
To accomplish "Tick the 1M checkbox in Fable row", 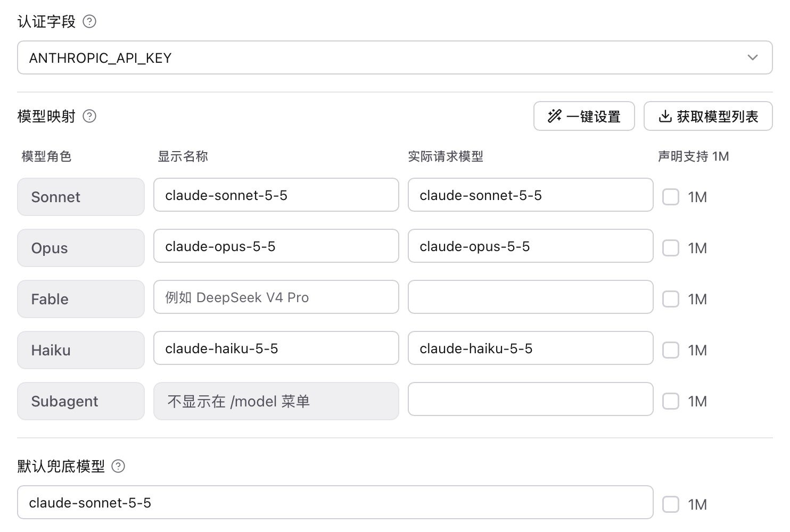I will 671,299.
